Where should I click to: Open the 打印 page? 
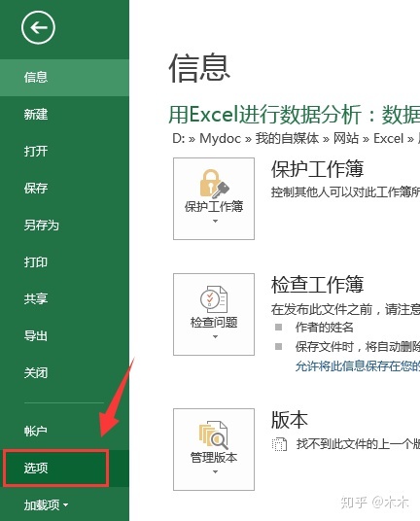[x=64, y=262]
